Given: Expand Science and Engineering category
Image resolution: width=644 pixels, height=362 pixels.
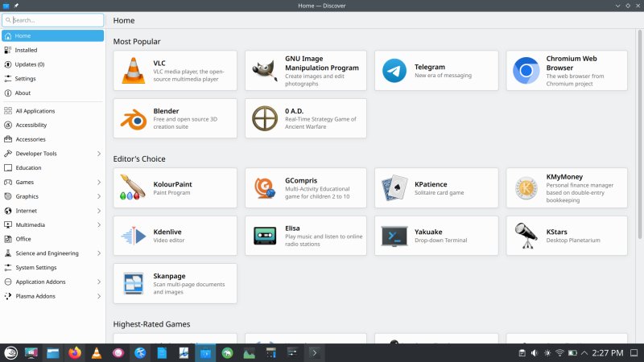Looking at the screenshot, I should [x=99, y=253].
